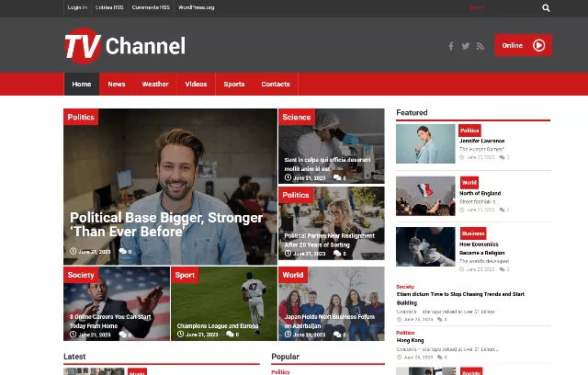
Task: Click the Latest section heading
Action: (74, 357)
